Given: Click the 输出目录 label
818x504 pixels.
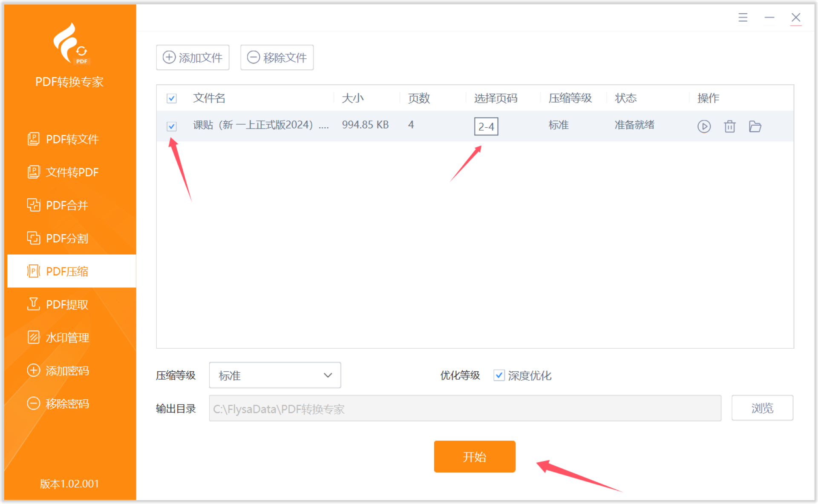Looking at the screenshot, I should (x=176, y=409).
